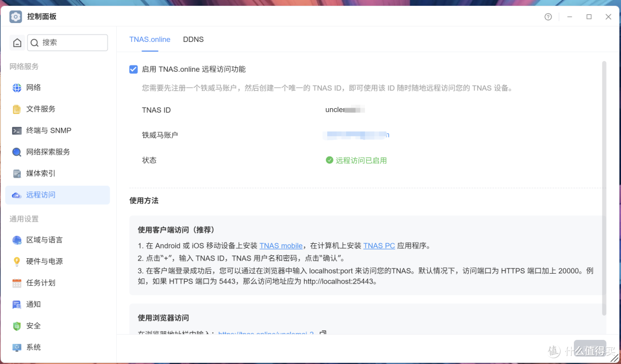Open the TNAS PC download link
621x364 pixels.
[x=379, y=246]
